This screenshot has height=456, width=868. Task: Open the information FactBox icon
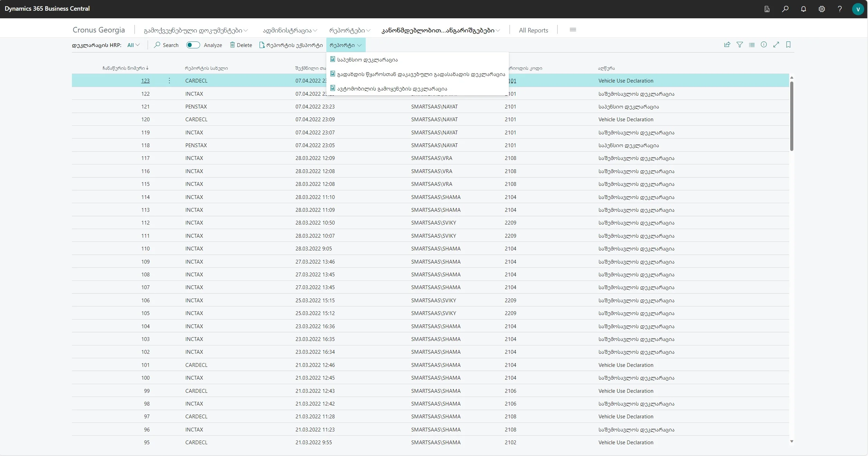[x=764, y=45]
